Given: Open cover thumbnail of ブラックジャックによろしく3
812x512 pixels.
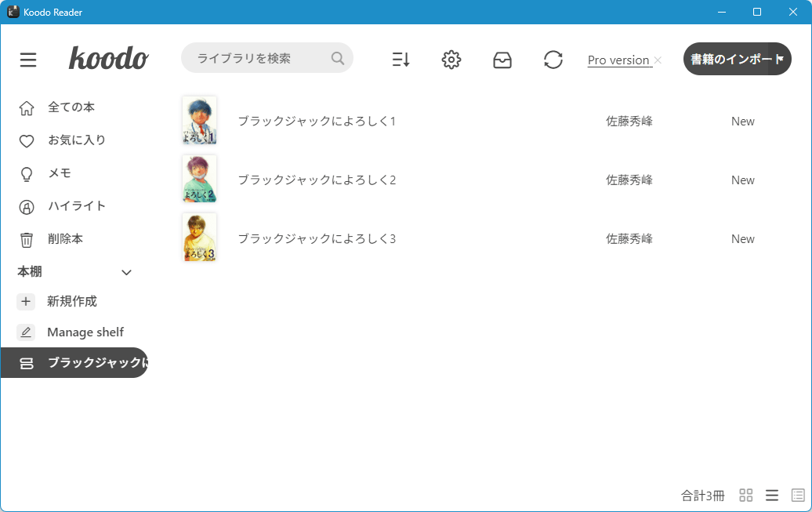Looking at the screenshot, I should click(x=199, y=238).
